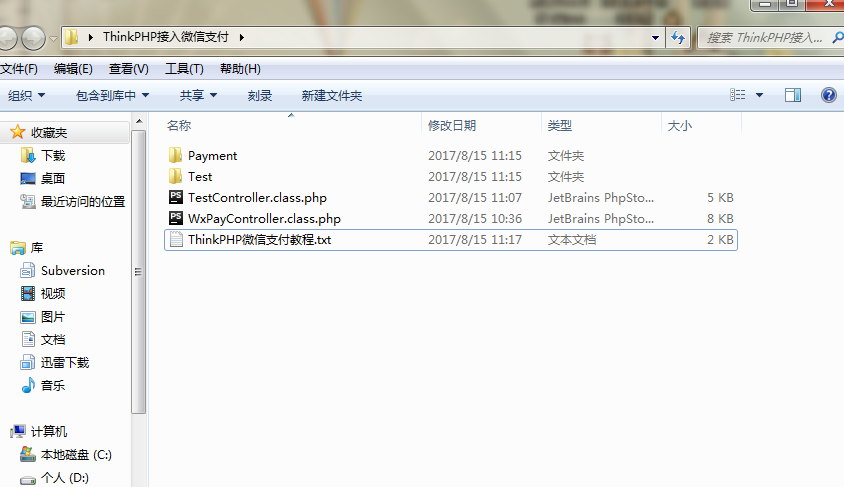Open the 查看(V) menu
The image size is (844, 487).
tap(129, 69)
